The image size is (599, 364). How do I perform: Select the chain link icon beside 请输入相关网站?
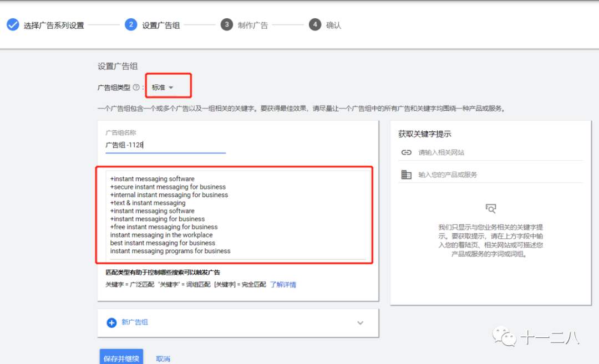pos(407,152)
